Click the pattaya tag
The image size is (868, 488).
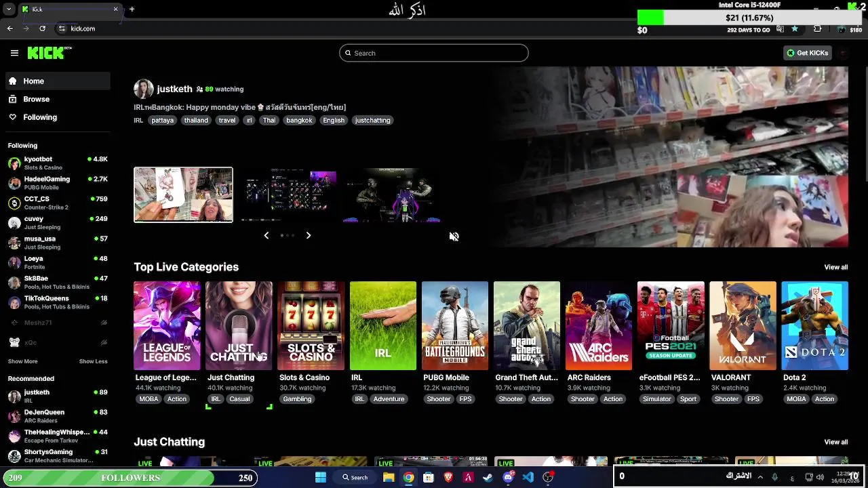pyautogui.click(x=163, y=120)
